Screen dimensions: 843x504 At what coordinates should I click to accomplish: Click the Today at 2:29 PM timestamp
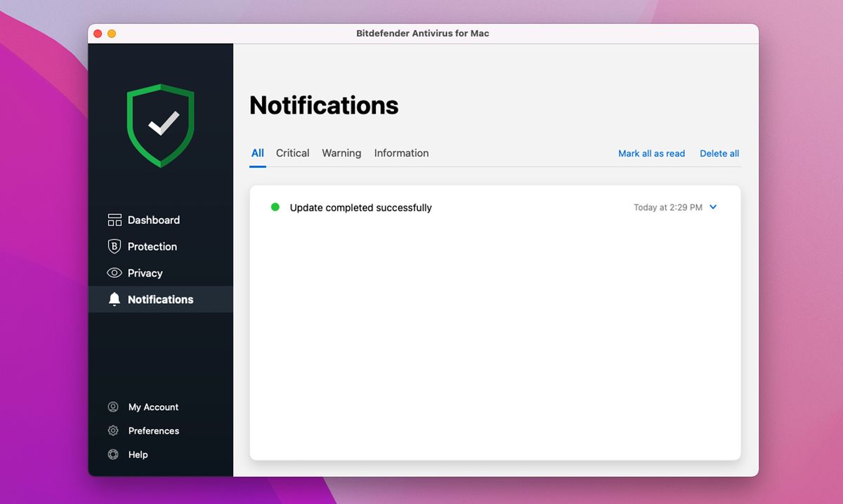pyautogui.click(x=667, y=207)
